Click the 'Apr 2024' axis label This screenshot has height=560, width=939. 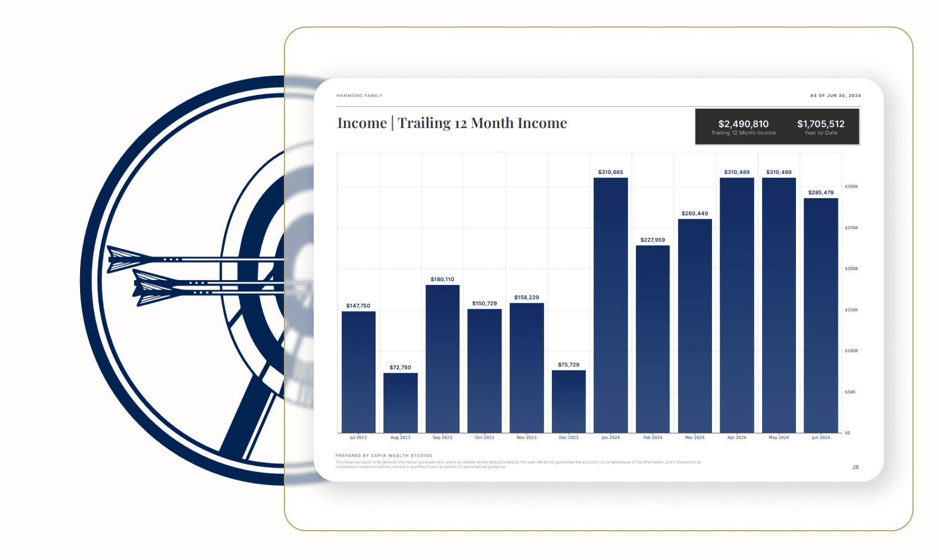tap(737, 437)
